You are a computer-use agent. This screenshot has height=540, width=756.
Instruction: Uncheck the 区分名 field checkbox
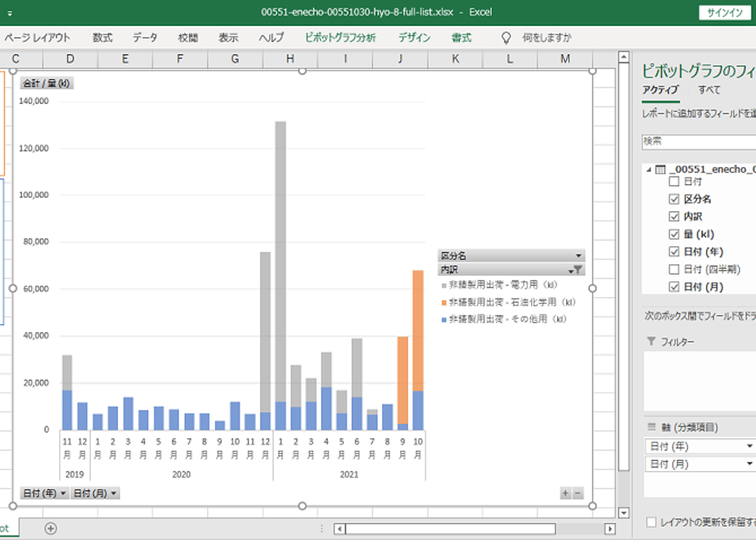(x=674, y=199)
